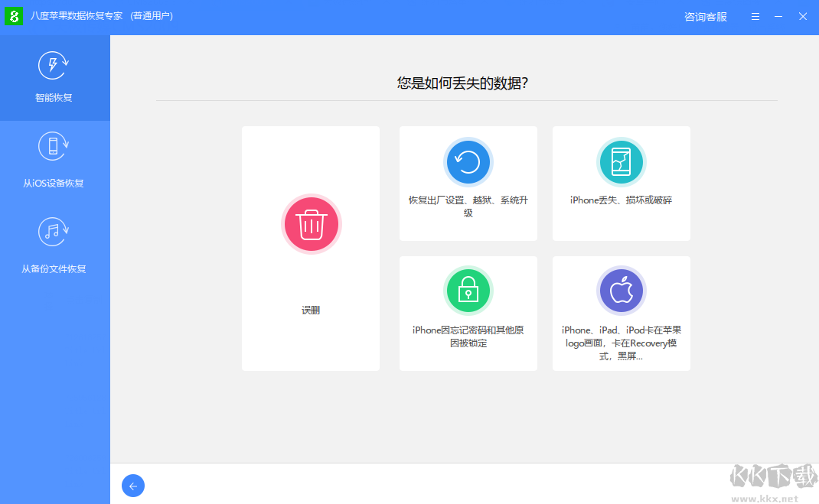Screen dimensions: 819x504
Task: Open the hamburger menu in title bar
Action: click(x=755, y=16)
